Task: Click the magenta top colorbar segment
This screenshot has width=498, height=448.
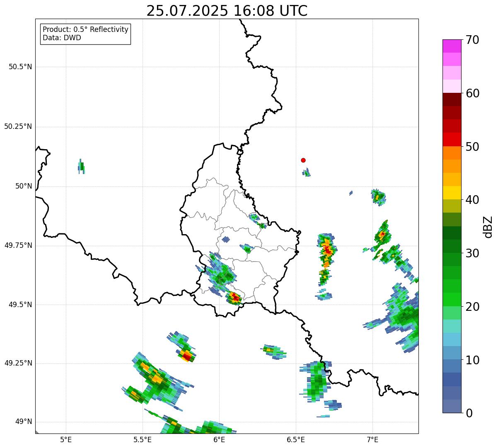Action: click(452, 46)
